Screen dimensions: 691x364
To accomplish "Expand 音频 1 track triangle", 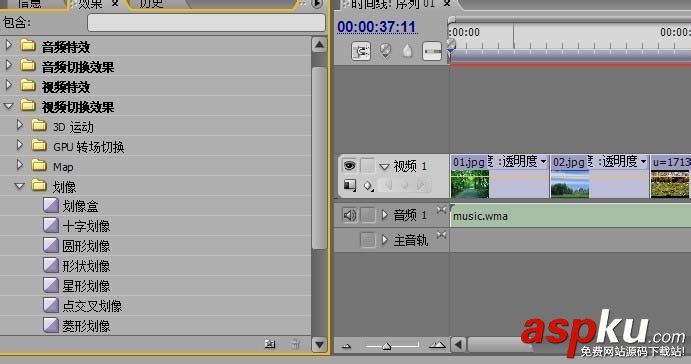I will [x=384, y=215].
